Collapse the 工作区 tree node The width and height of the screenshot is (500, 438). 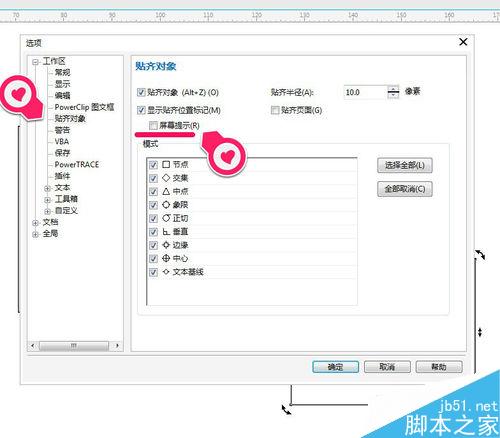pos(35,62)
